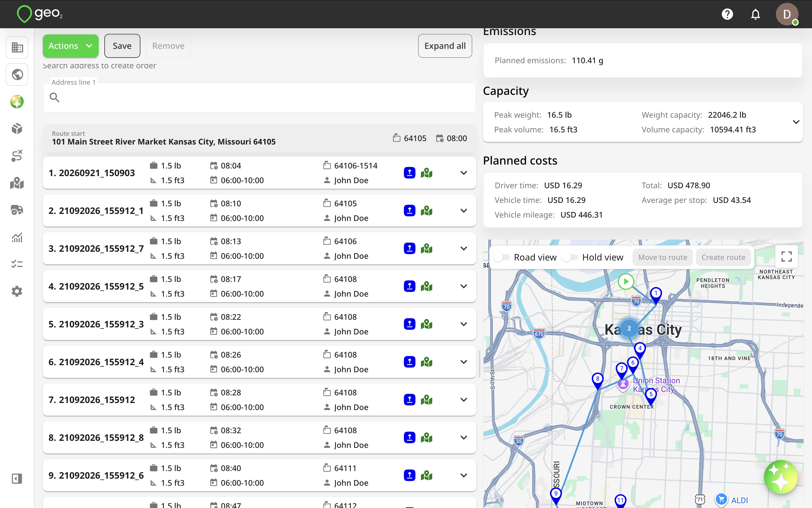Viewport: 812px width, 508px height.
Task: Open the checklist sidebar icon
Action: (17, 264)
